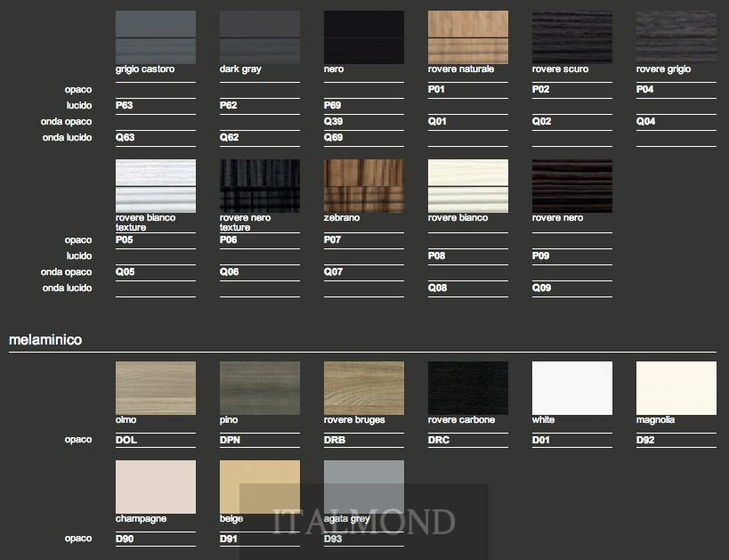Click the pino name label
Screen dimensions: 729x560
[229, 420]
